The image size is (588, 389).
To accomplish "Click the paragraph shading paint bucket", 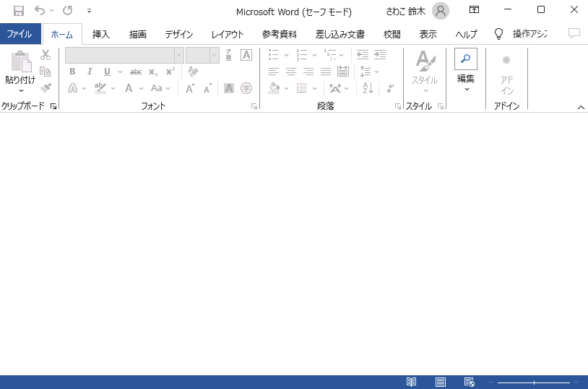I will (x=274, y=88).
